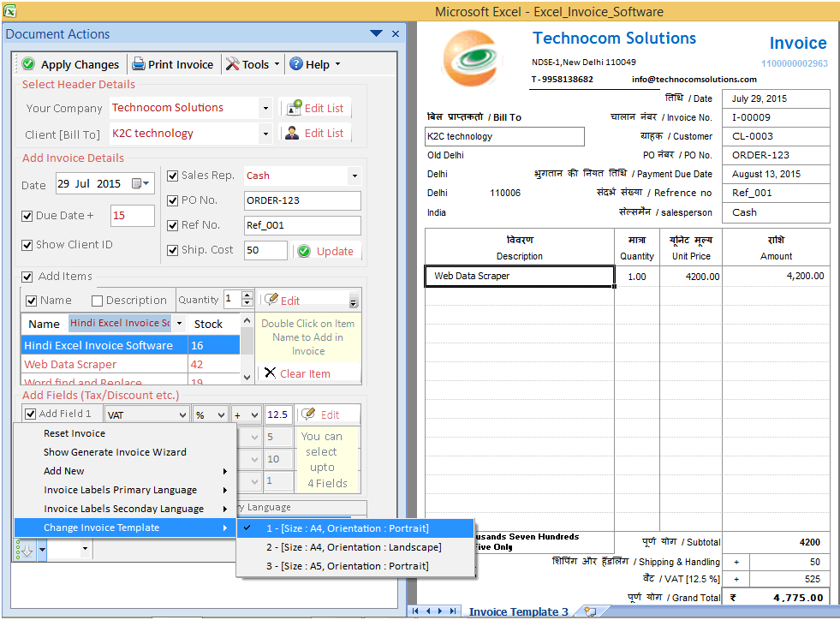The width and height of the screenshot is (840, 620).
Task: Open the Client [Bill To] dropdown
Action: pyautogui.click(x=265, y=134)
